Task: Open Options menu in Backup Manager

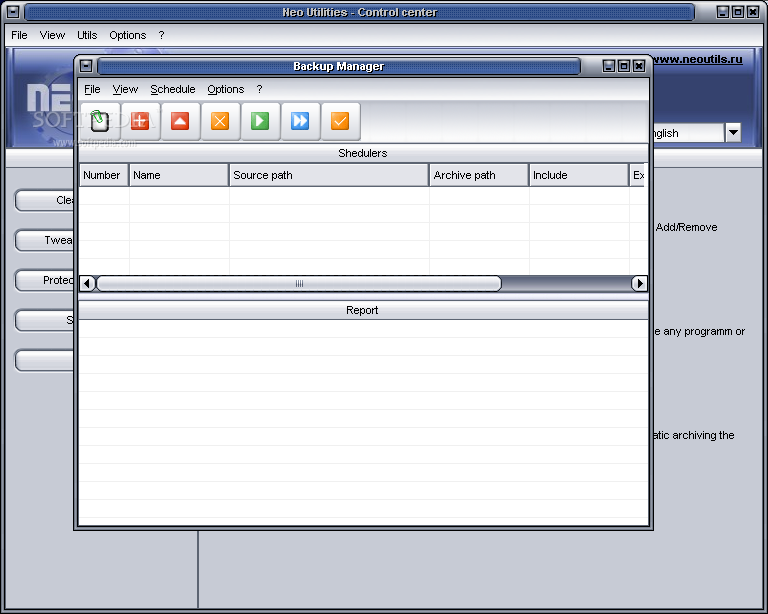Action: pos(225,89)
